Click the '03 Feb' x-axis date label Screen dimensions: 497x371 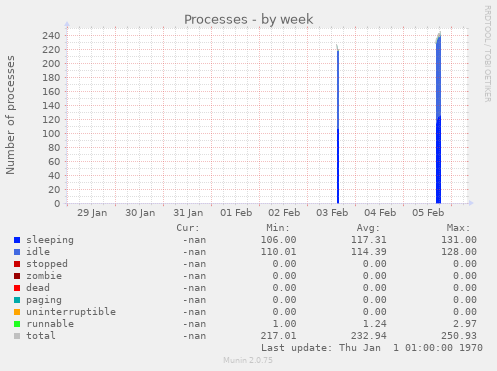tap(332, 213)
